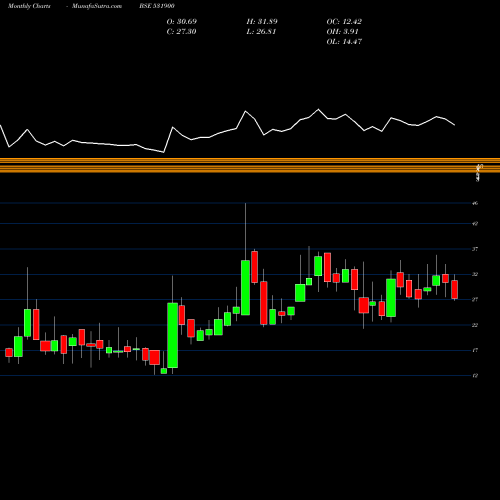
Task: Click the high value 'H: 31.89'
Action: (262, 21)
